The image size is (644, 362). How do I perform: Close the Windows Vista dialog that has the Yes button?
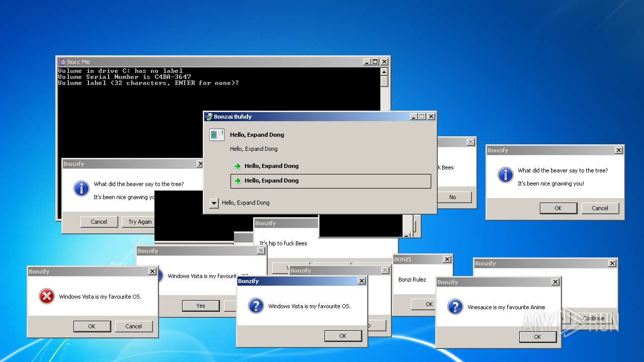click(261, 251)
